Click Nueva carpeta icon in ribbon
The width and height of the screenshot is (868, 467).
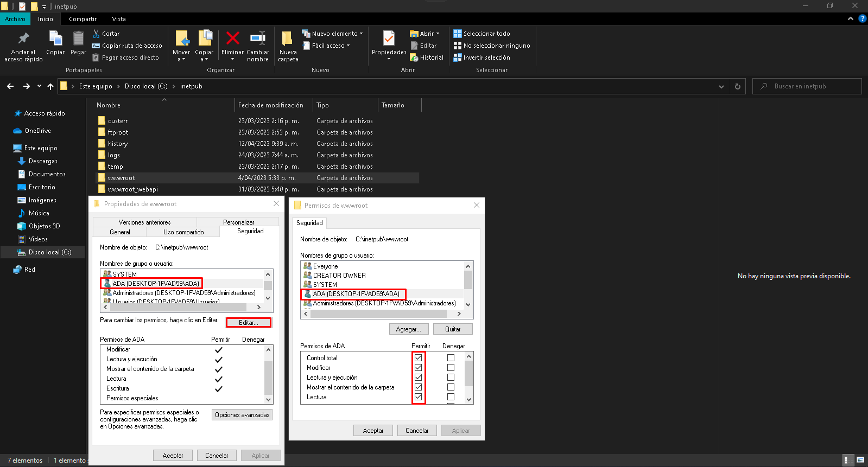[x=288, y=39]
